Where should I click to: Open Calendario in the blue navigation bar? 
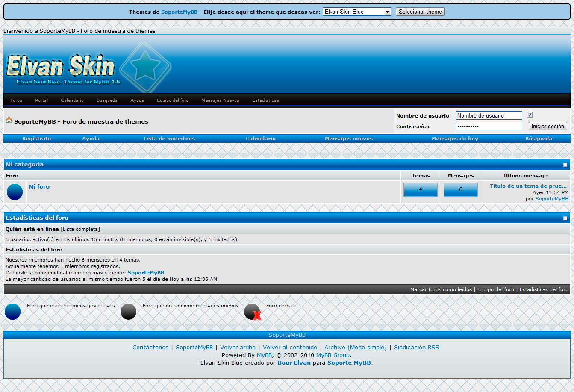point(261,139)
